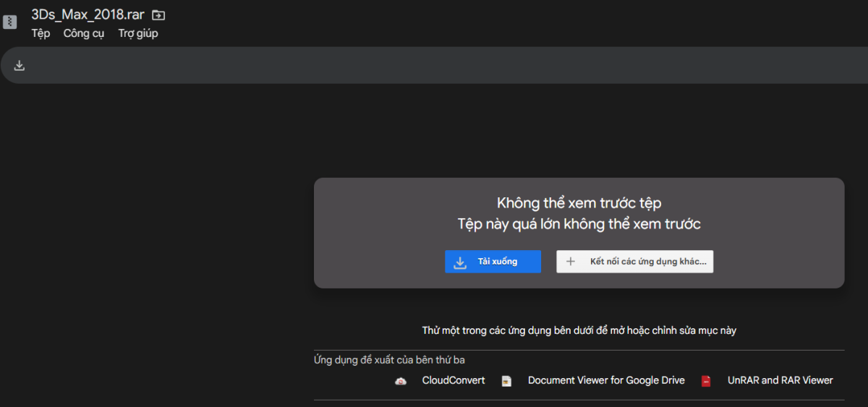Open the Công cụ menu
This screenshot has width=868, height=407.
[x=84, y=33]
